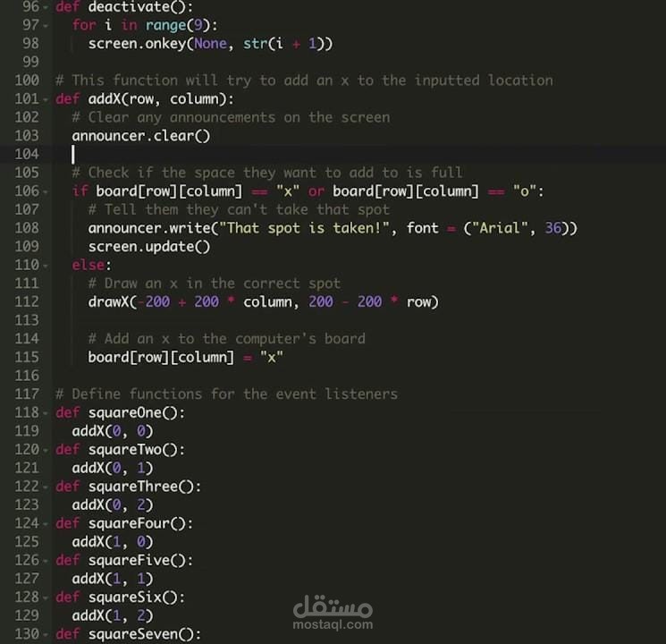Collapse squareThree definition at line 122
The width and height of the screenshot is (666, 644).
[x=46, y=487]
